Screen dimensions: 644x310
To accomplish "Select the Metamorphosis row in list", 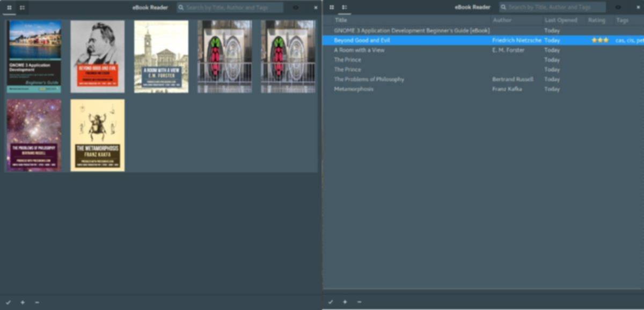I will pos(354,89).
